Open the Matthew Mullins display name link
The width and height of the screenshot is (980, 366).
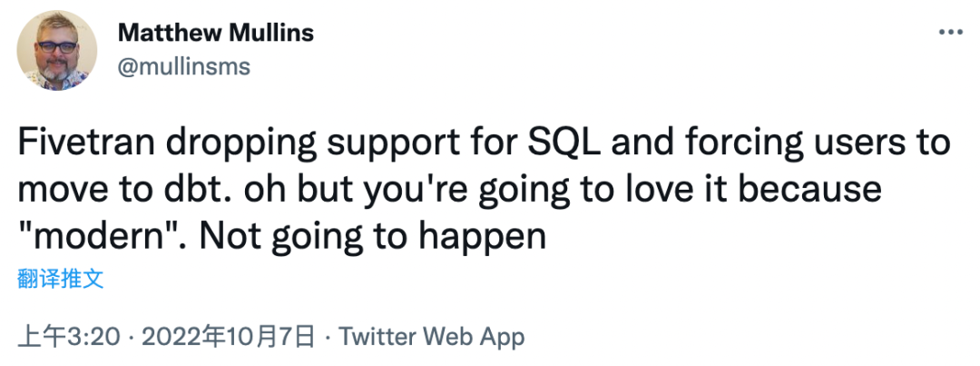tap(216, 33)
